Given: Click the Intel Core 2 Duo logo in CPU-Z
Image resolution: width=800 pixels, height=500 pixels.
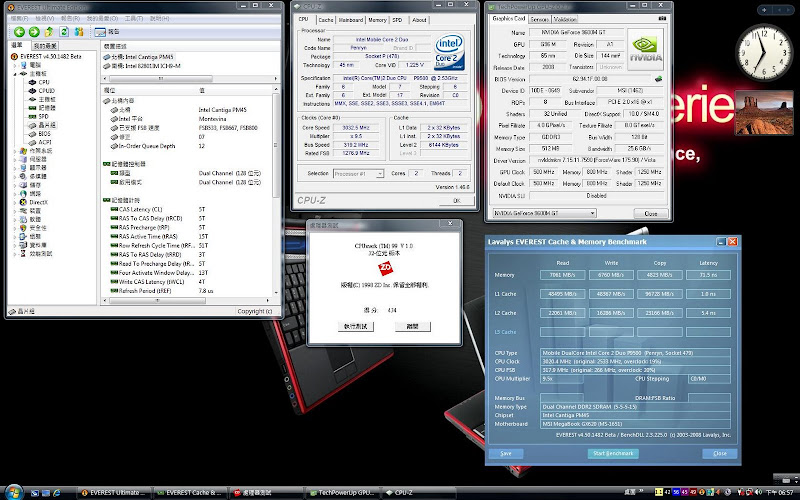Looking at the screenshot, I should tap(449, 52).
